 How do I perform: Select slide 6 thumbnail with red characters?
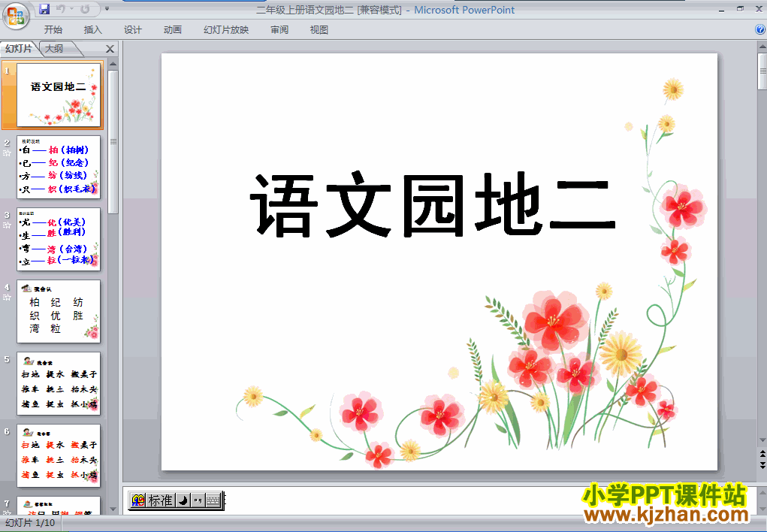(59, 455)
